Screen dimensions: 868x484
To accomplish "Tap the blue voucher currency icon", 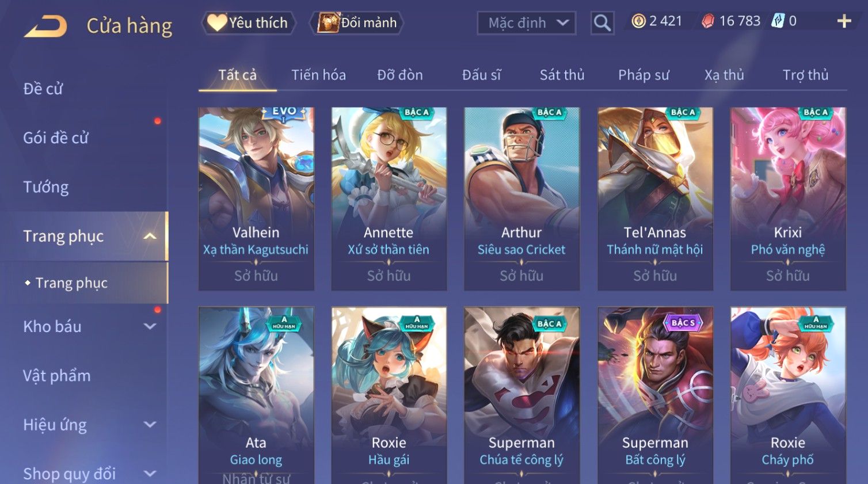I will point(778,21).
